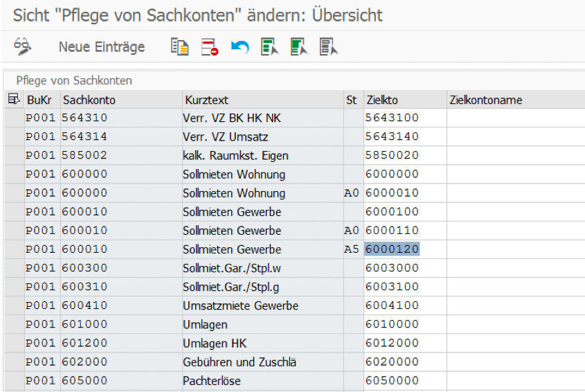Click Zielkto field containing 5643100
This screenshot has width=585, height=392.
[x=392, y=118]
